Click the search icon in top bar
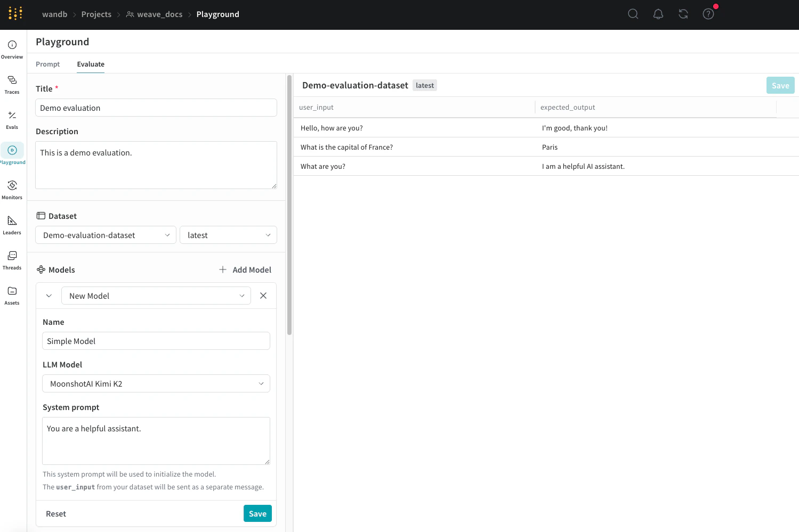This screenshot has height=532, width=799. (x=633, y=14)
